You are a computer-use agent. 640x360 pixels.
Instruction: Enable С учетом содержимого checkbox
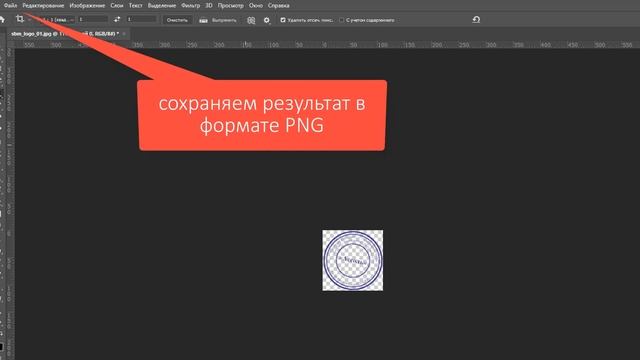[341, 20]
